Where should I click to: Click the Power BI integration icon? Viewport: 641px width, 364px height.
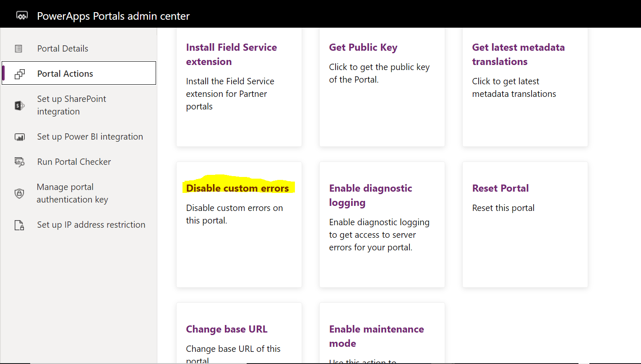point(20,137)
